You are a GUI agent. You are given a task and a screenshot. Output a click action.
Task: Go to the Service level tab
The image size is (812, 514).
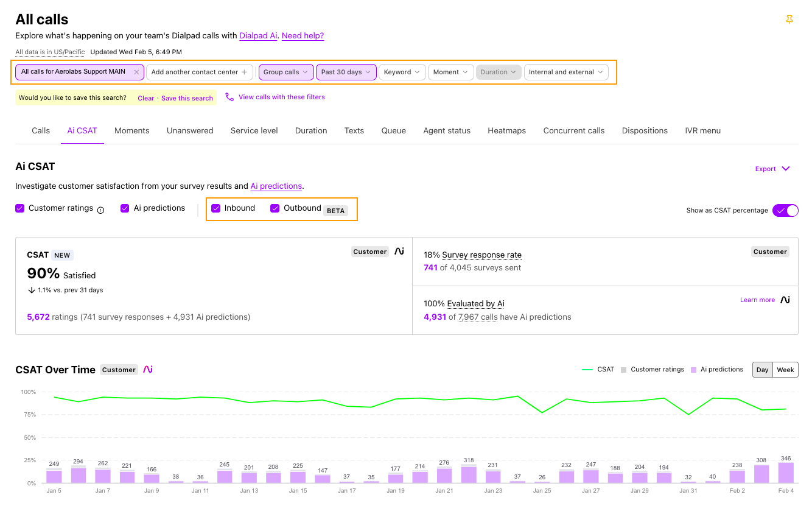click(254, 130)
